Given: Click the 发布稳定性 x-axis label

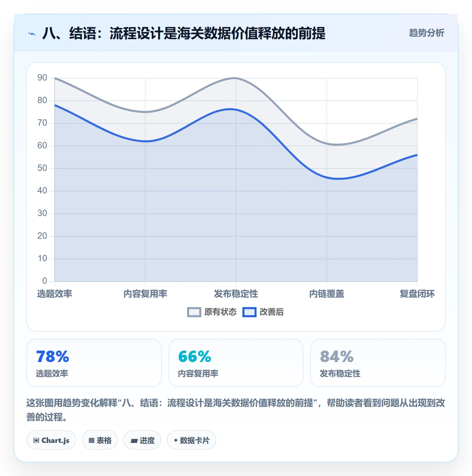Looking at the screenshot, I should point(236,294).
